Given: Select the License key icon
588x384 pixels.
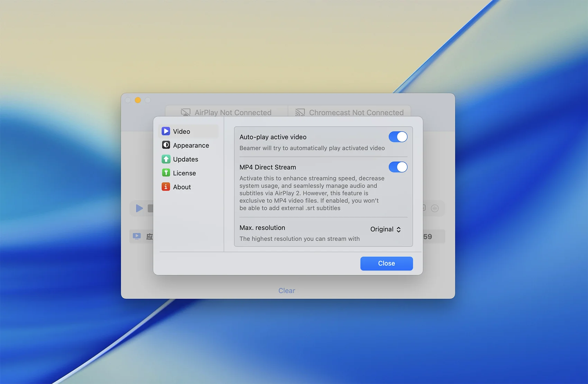Looking at the screenshot, I should click(x=166, y=173).
